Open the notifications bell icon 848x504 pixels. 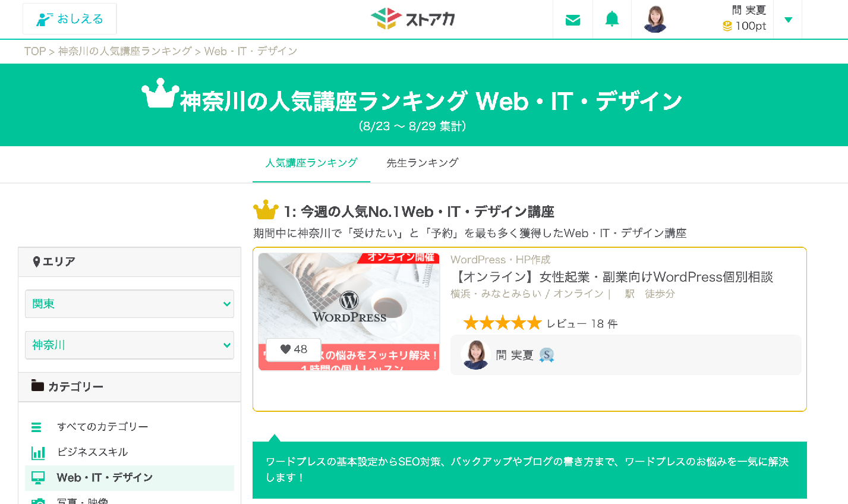click(612, 19)
